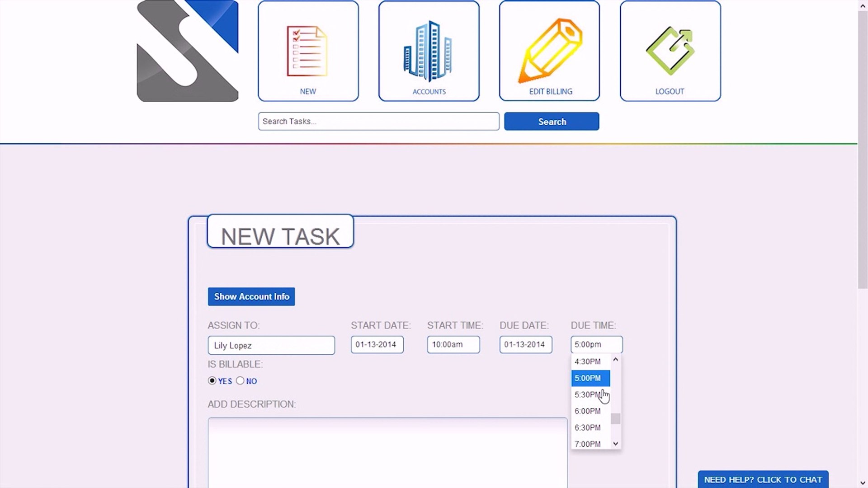
Task: Click the gray company logo
Action: pyautogui.click(x=187, y=50)
